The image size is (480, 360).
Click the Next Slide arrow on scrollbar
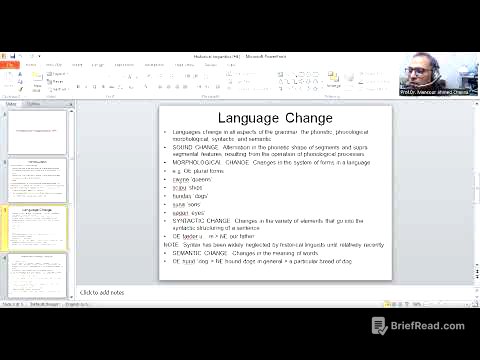click(x=476, y=276)
